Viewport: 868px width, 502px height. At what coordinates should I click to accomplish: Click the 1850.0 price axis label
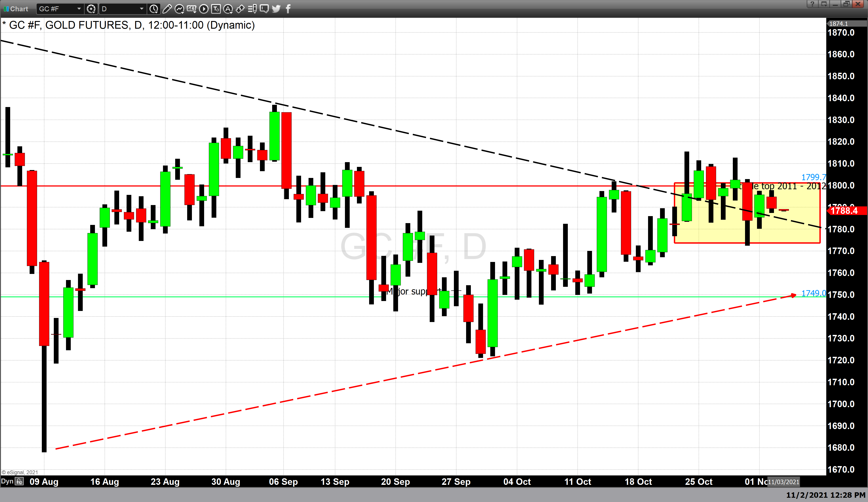[841, 76]
